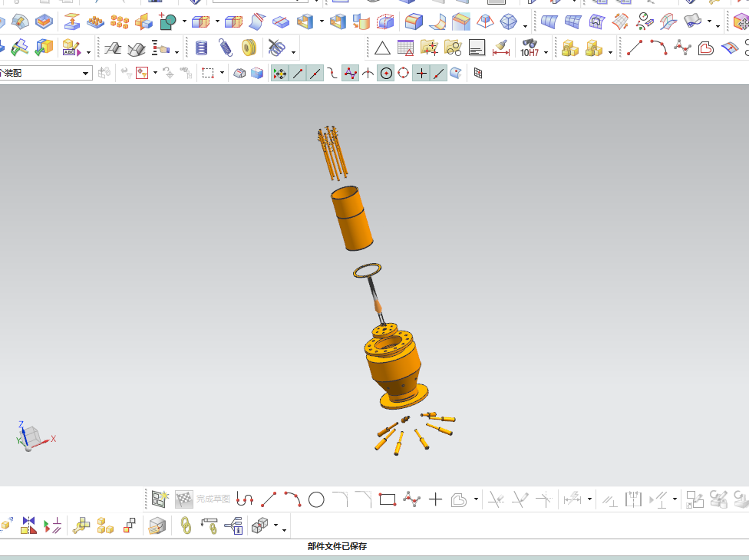Click the yellow disc spring icon
The width and height of the screenshot is (749, 560).
click(x=249, y=48)
